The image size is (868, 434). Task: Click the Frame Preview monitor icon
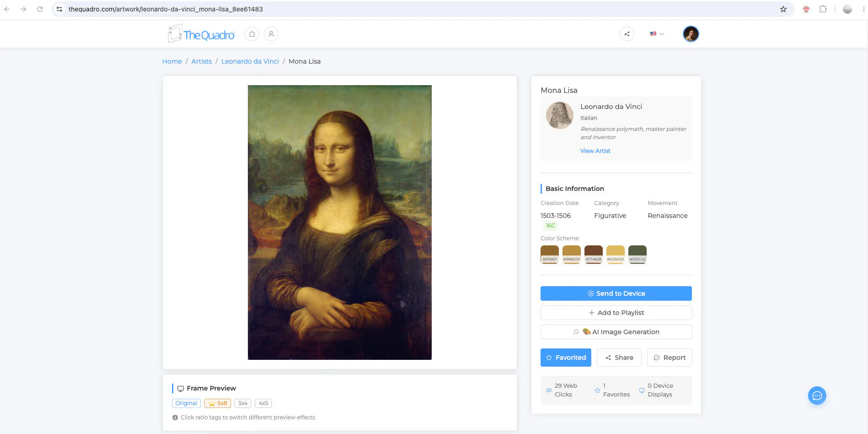pyautogui.click(x=181, y=389)
